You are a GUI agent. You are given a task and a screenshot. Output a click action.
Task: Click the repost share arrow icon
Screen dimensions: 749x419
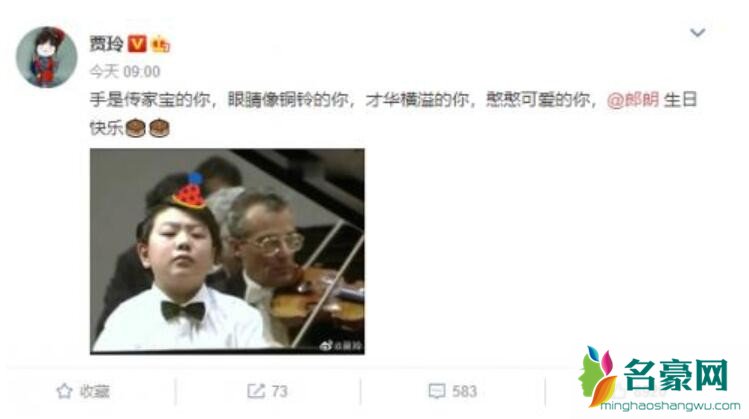[256, 391]
